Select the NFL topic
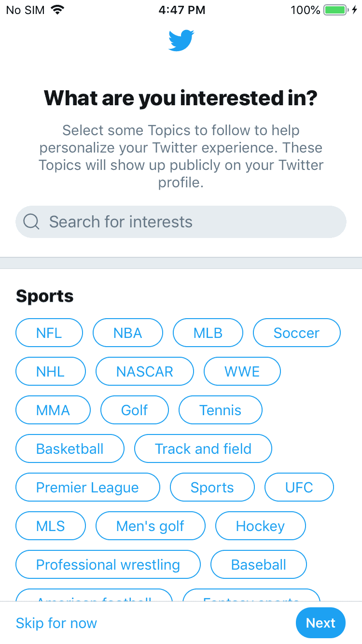The width and height of the screenshot is (362, 644). click(x=49, y=333)
